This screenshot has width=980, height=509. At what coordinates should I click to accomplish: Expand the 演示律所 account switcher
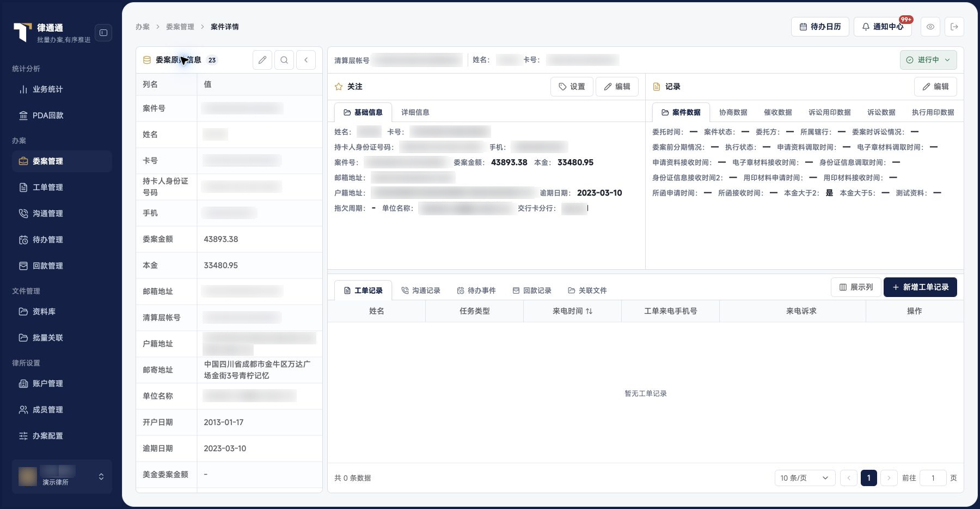pyautogui.click(x=62, y=477)
